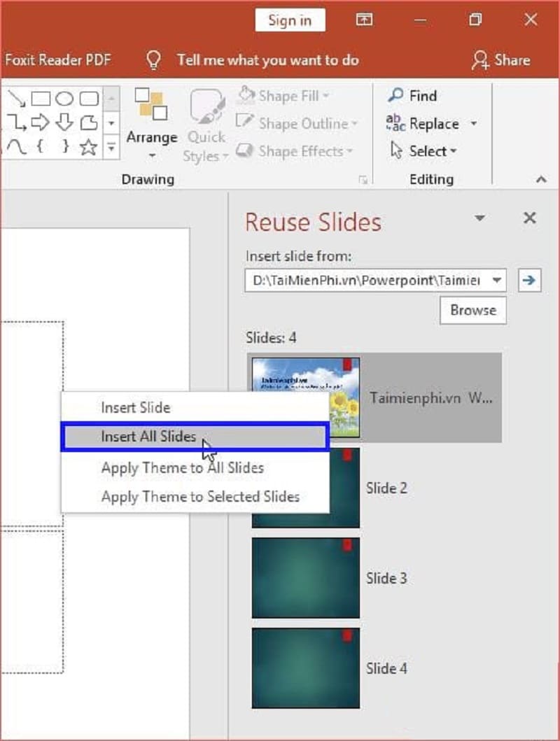Click the 'Slide 4' label
Screen dimensions: 560x741
click(386, 668)
